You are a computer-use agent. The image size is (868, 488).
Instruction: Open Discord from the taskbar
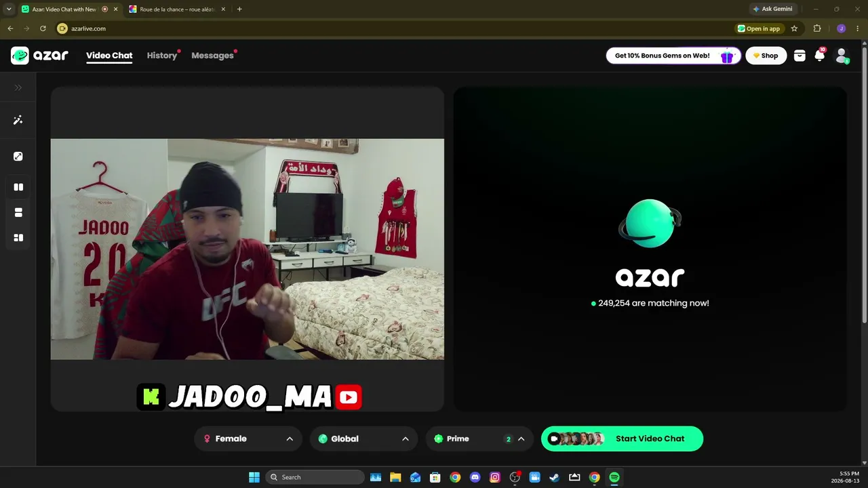(x=475, y=477)
